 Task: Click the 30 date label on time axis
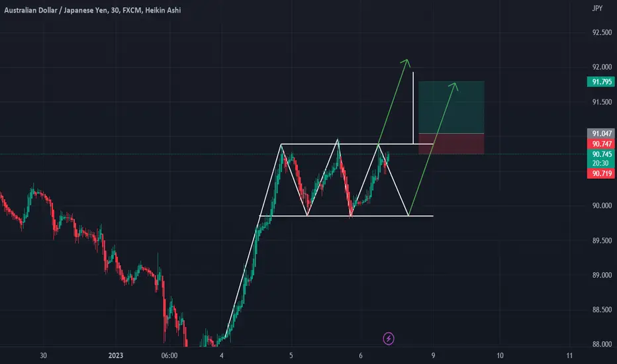(43, 356)
